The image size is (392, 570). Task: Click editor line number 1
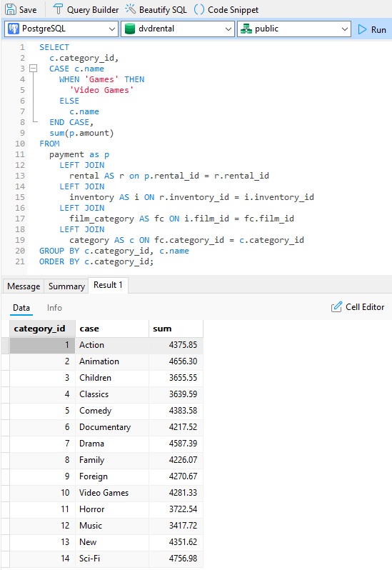pos(22,47)
